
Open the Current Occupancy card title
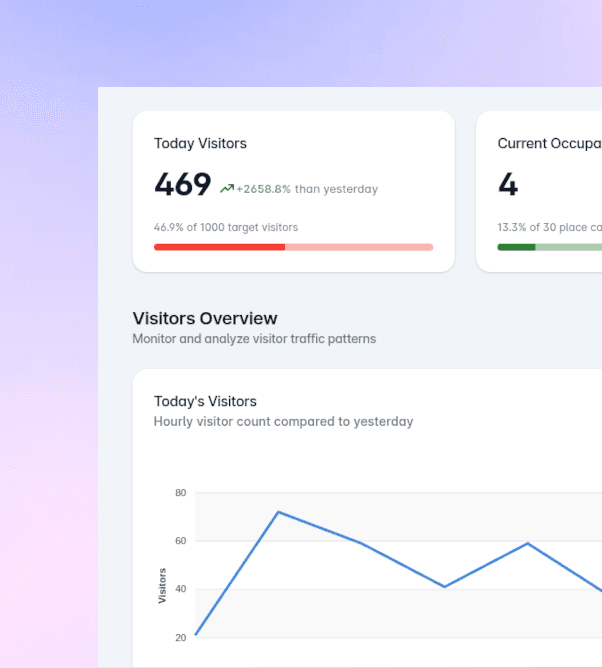coord(549,143)
